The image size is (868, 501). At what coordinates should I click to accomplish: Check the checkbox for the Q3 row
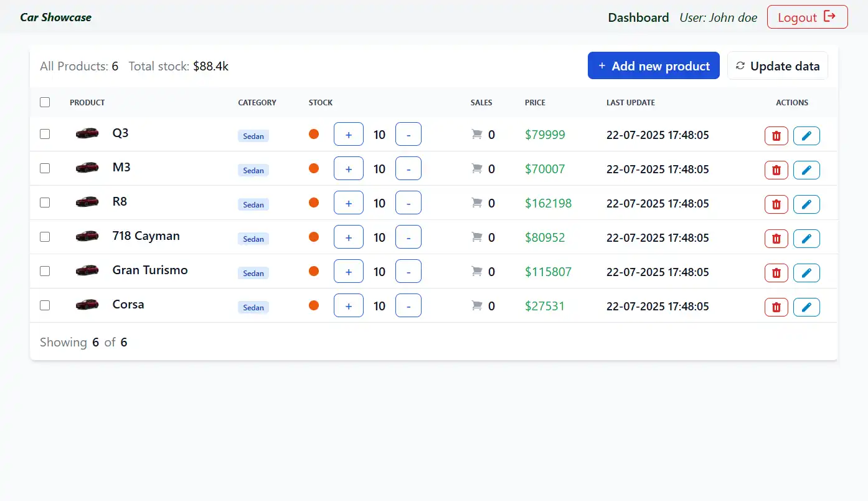click(x=44, y=134)
